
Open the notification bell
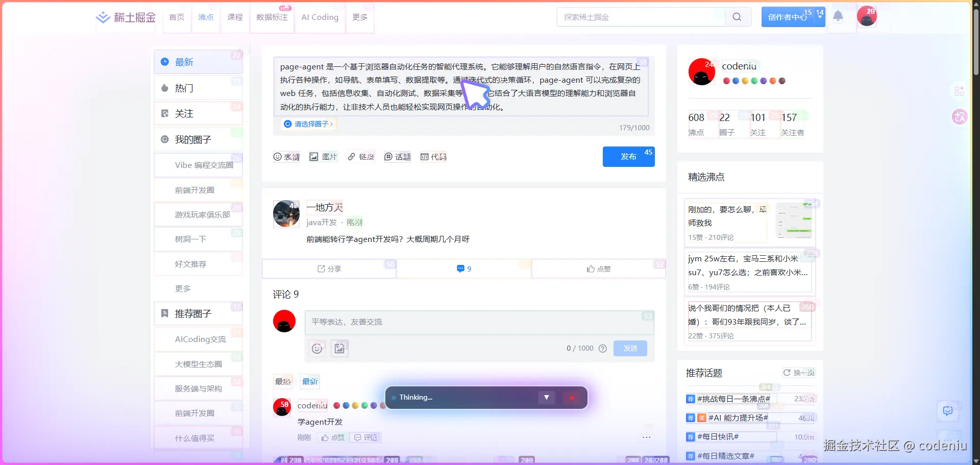(838, 16)
